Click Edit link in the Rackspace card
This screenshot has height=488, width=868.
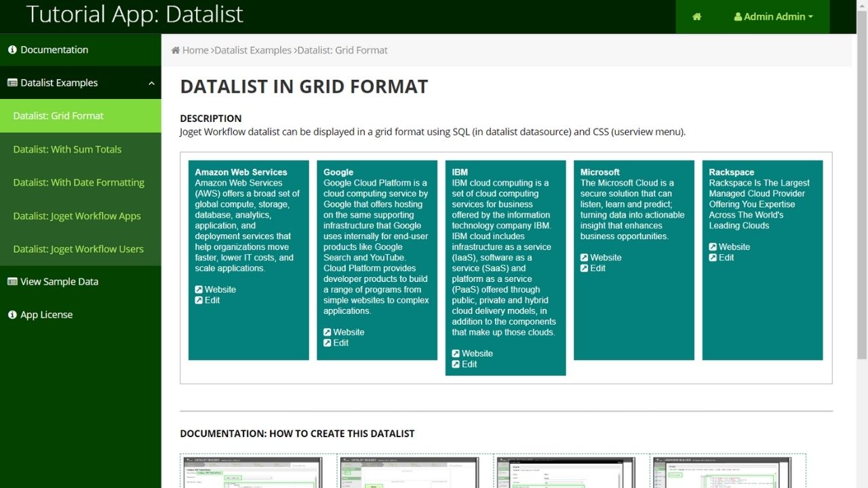pyautogui.click(x=726, y=258)
